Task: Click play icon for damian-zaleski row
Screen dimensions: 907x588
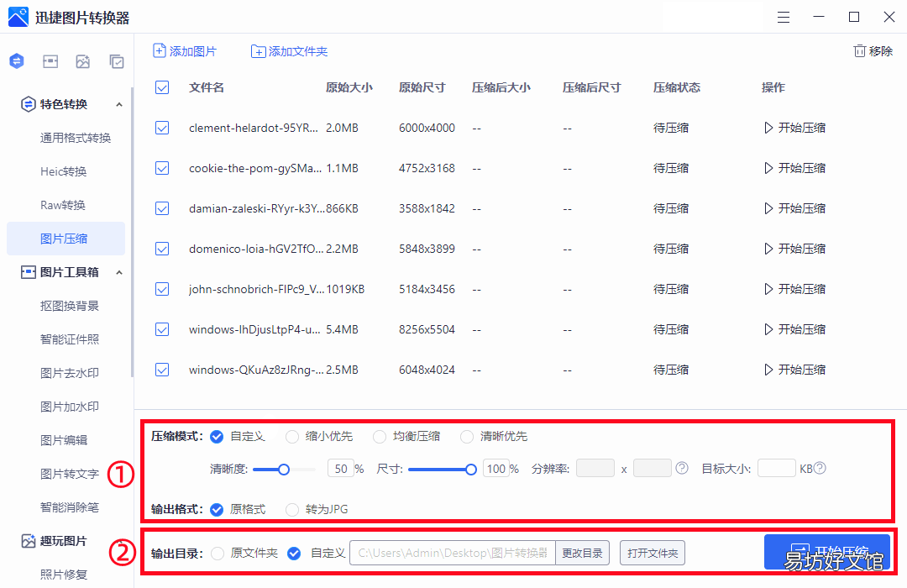Action: pyautogui.click(x=768, y=208)
